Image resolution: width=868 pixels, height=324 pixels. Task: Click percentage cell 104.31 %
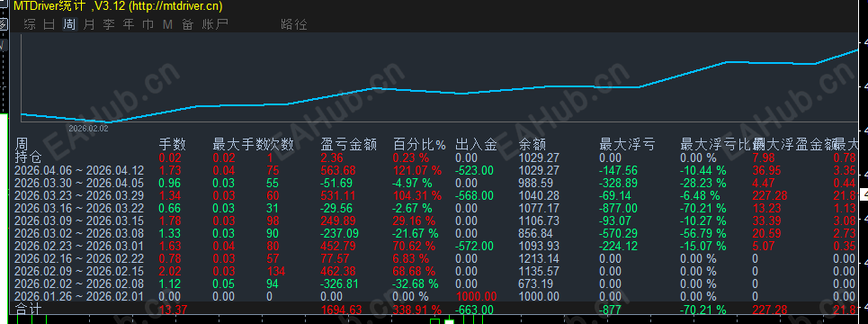[417, 195]
